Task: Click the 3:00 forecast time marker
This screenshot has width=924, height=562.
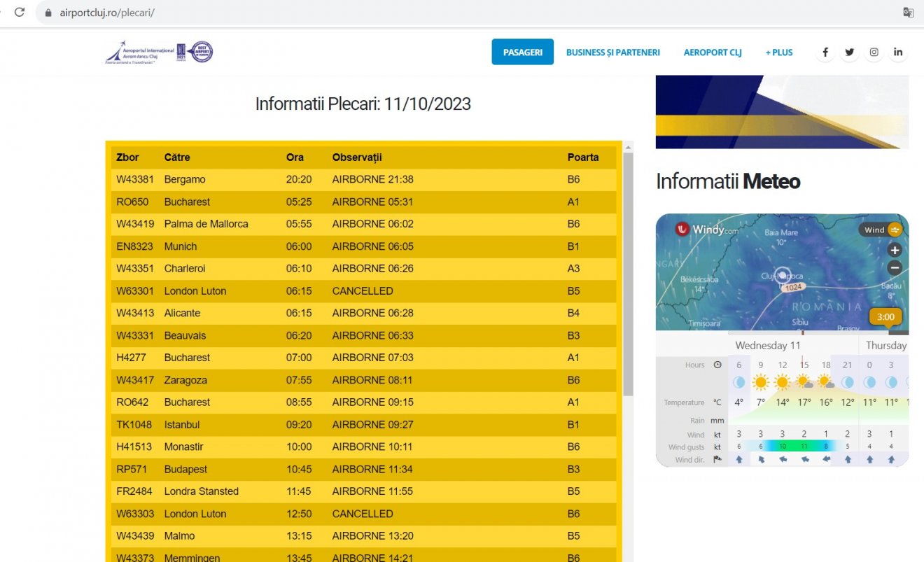Action: point(885,317)
